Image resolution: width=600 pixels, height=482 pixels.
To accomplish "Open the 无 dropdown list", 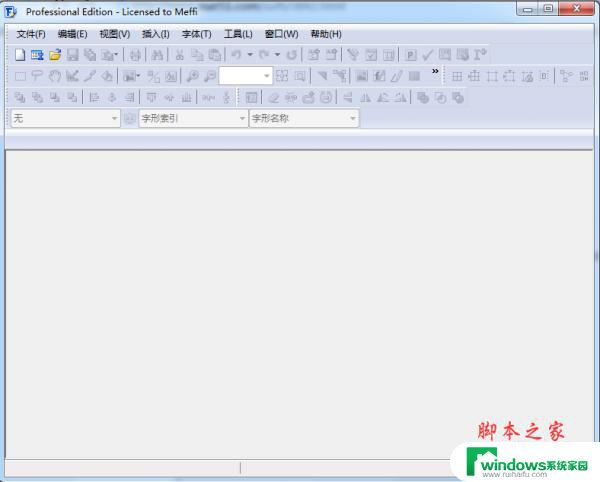I will coord(65,118).
